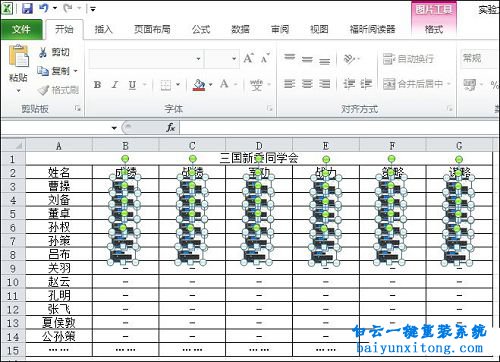Expand the 粘贴 options arrow

[x=18, y=91]
